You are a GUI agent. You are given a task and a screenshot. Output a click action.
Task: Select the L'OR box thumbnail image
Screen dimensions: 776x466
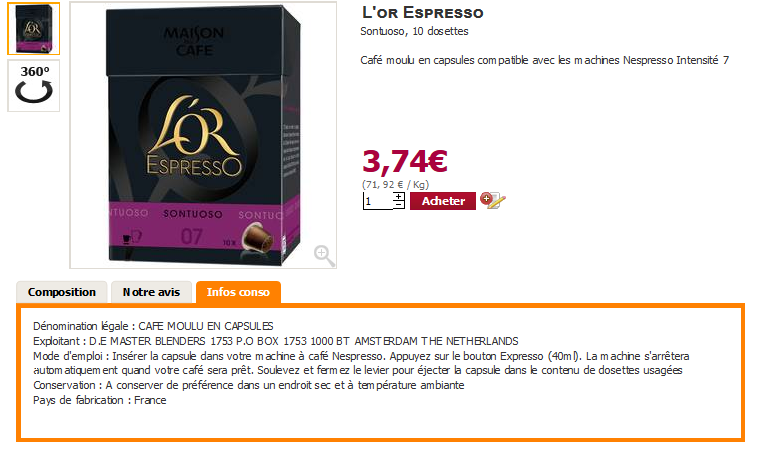pyautogui.click(x=34, y=29)
